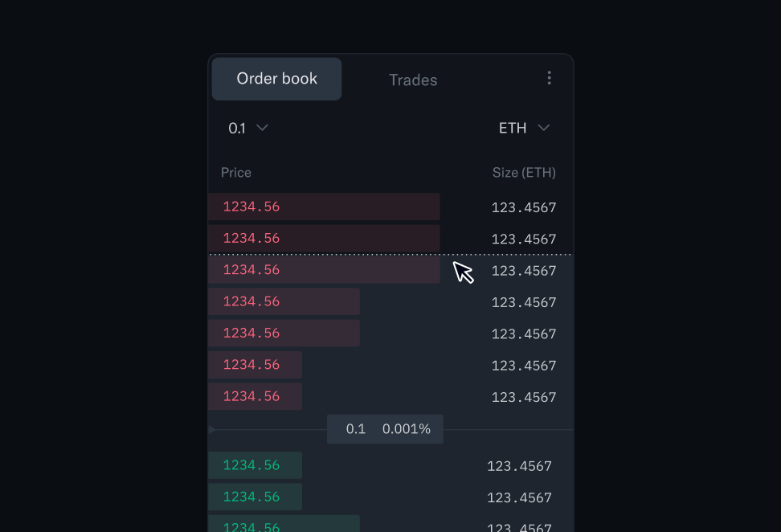Click the spread badge showing 0.001%
This screenshot has height=532, width=781.
pos(406,428)
